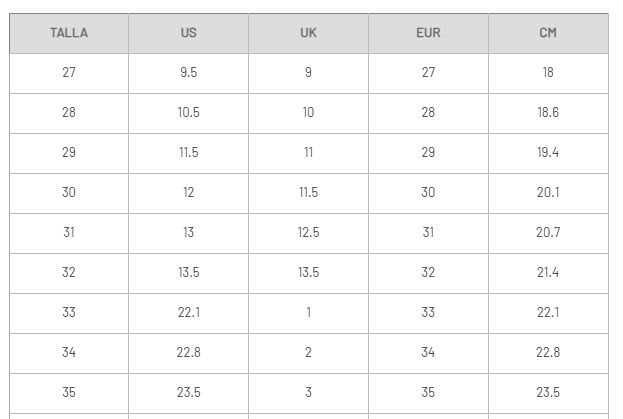Select the 11.5 cell in US column
This screenshot has width=623, height=419.
pos(188,153)
